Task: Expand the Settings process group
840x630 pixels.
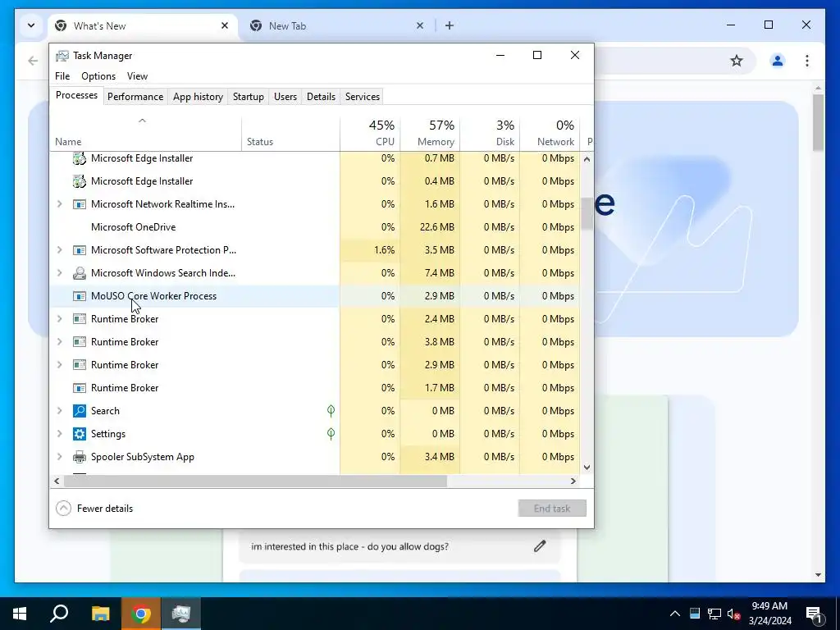Action: point(59,434)
